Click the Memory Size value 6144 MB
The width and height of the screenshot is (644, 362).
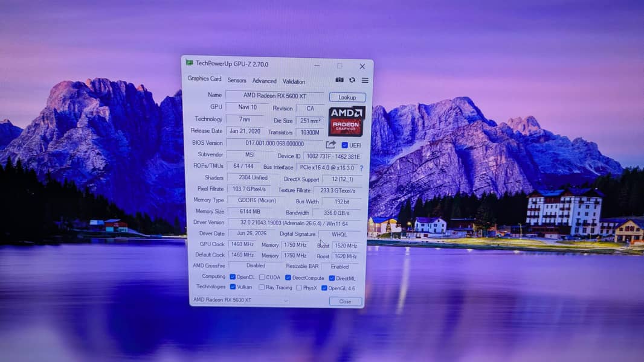point(250,212)
